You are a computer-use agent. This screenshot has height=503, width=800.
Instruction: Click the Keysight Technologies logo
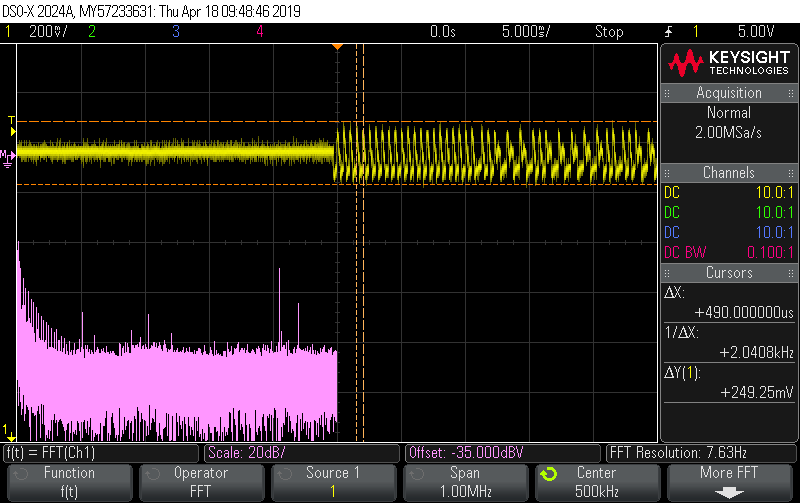tap(729, 63)
